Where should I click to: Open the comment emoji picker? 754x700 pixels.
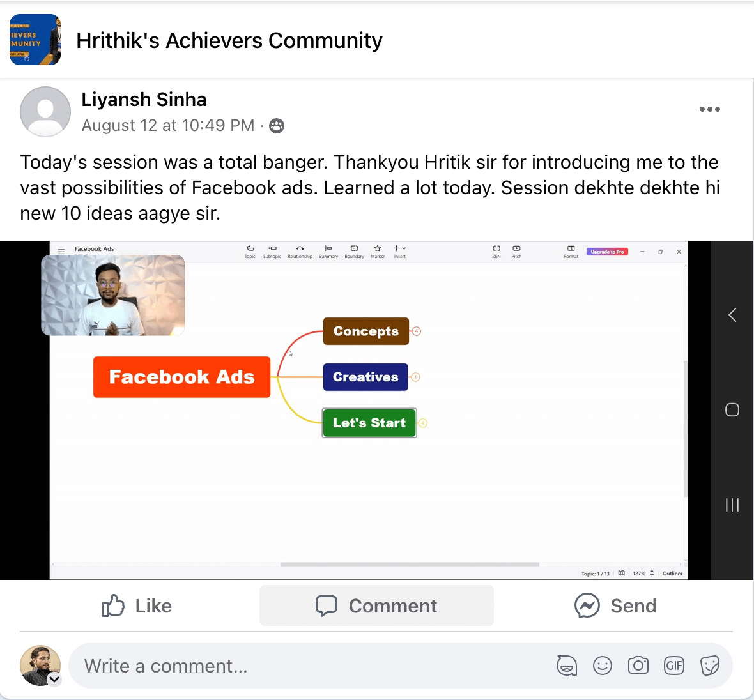[x=603, y=666]
